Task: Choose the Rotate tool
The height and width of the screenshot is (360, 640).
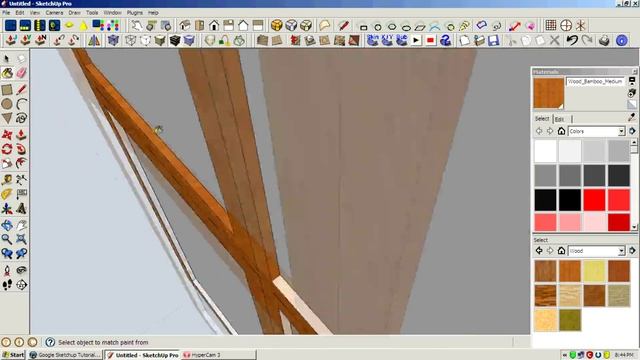Action: [x=7, y=149]
